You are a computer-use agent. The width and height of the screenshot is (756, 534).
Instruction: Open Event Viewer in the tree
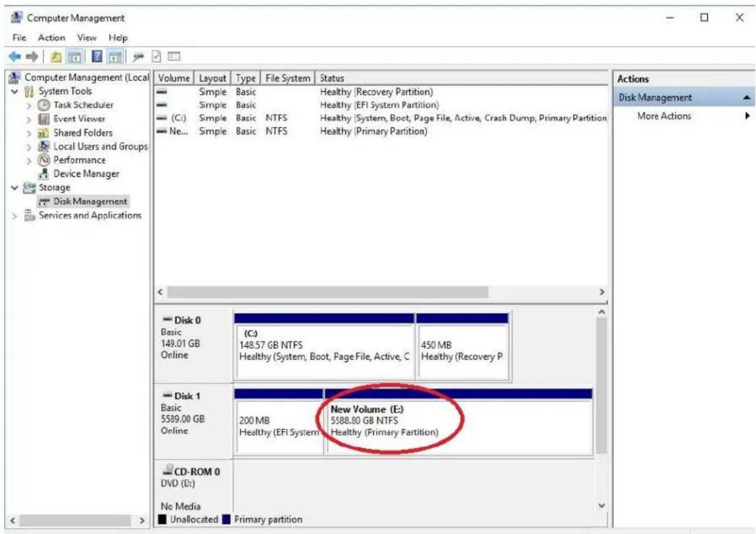[x=79, y=119]
